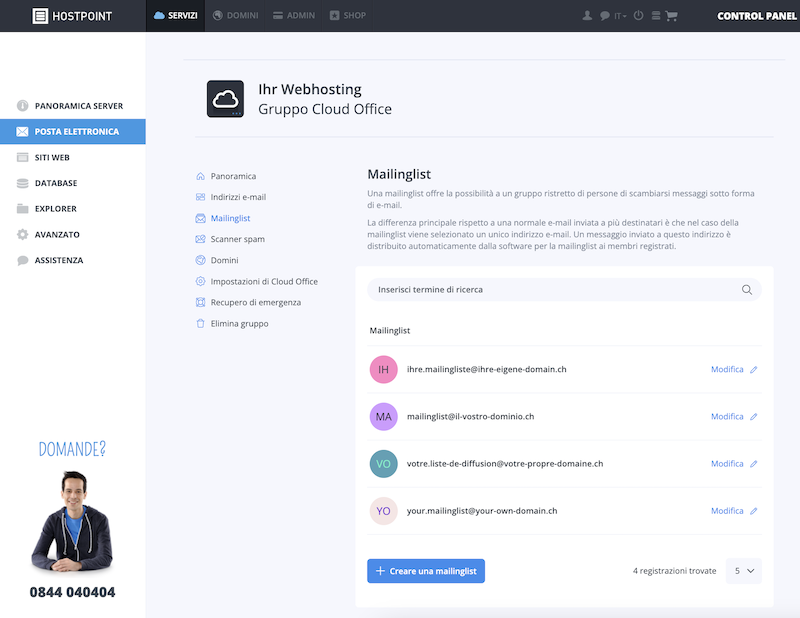The height and width of the screenshot is (618, 800).
Task: Click Modifica for mailinglist@il-vostro-dominio.ch
Action: pos(734,416)
